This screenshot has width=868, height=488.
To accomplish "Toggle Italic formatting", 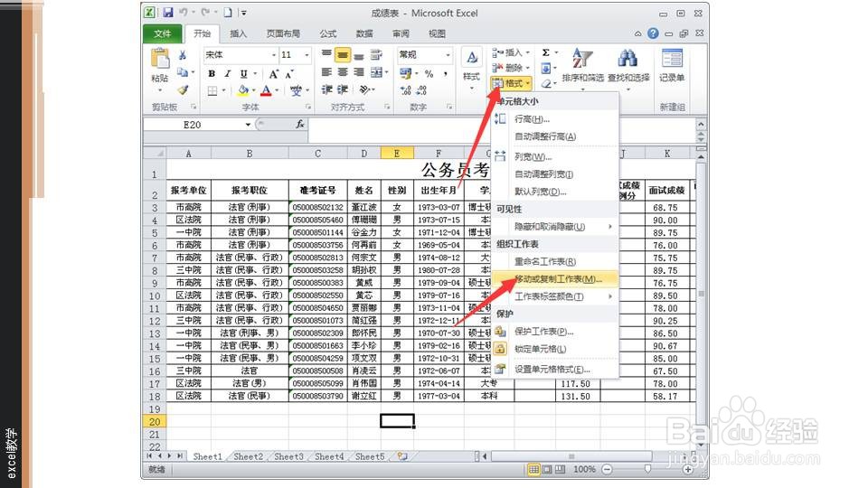I will (x=227, y=73).
